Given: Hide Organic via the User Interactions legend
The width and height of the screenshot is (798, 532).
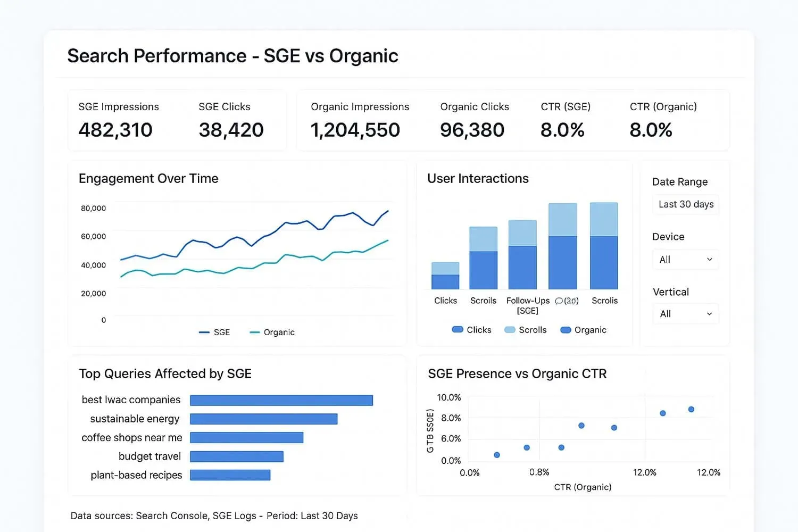Looking at the screenshot, I should tap(583, 330).
